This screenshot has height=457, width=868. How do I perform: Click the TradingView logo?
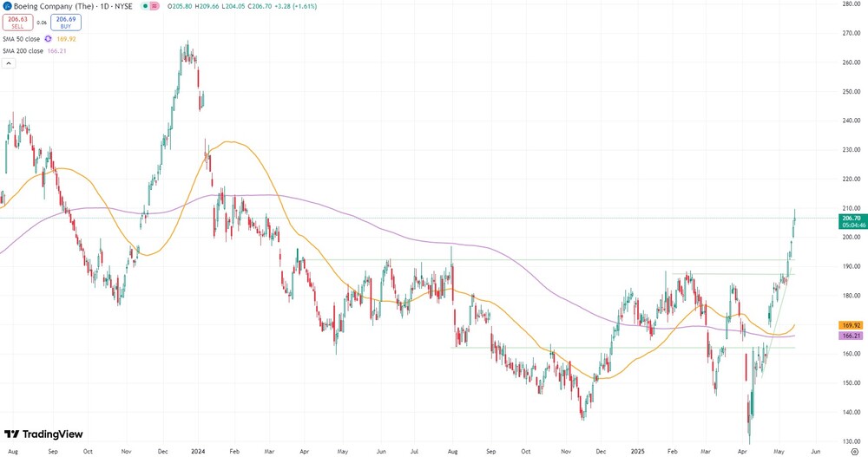(x=43, y=434)
